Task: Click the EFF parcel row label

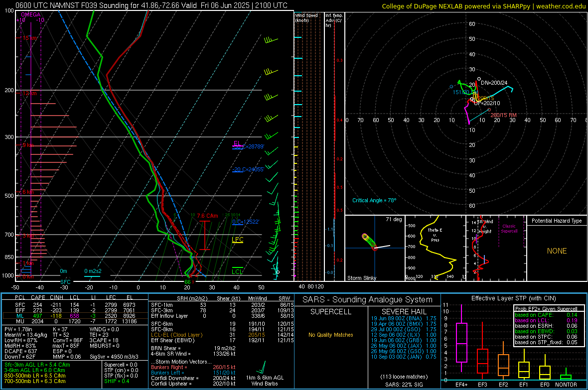Action: coord(20,310)
